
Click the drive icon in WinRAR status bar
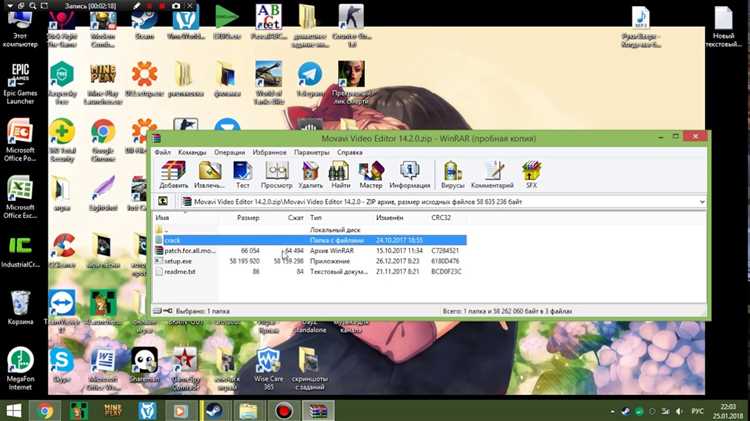tap(157, 311)
